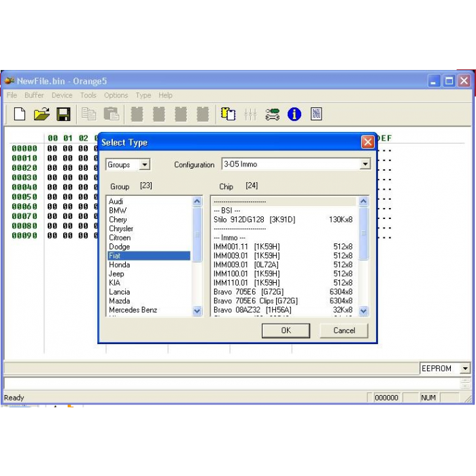Click the fourth gray chip icon in the toolbar
This screenshot has width=476, height=476.
point(203,114)
